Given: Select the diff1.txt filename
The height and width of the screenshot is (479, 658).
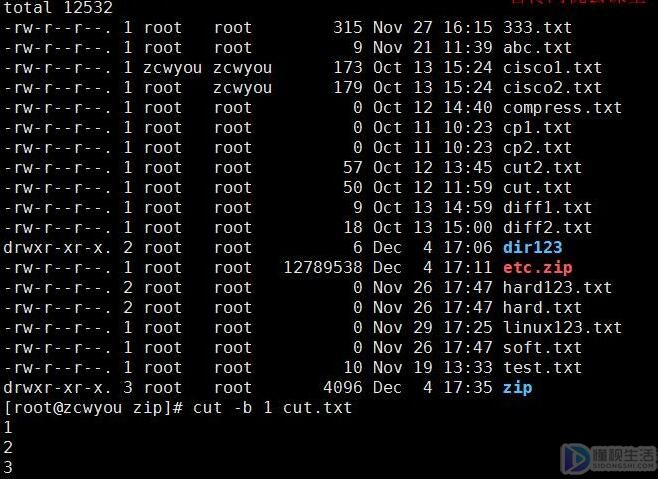Looking at the screenshot, I should click(x=547, y=207).
